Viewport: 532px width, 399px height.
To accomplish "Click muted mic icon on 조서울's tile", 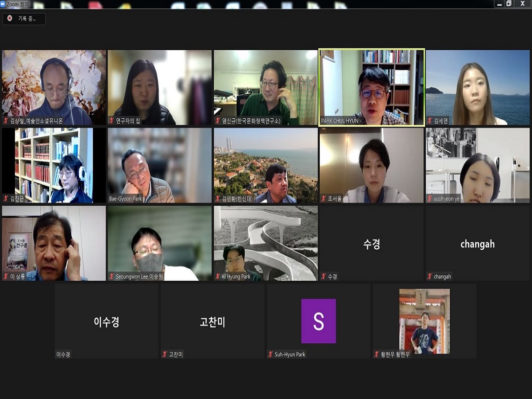I will (x=324, y=199).
